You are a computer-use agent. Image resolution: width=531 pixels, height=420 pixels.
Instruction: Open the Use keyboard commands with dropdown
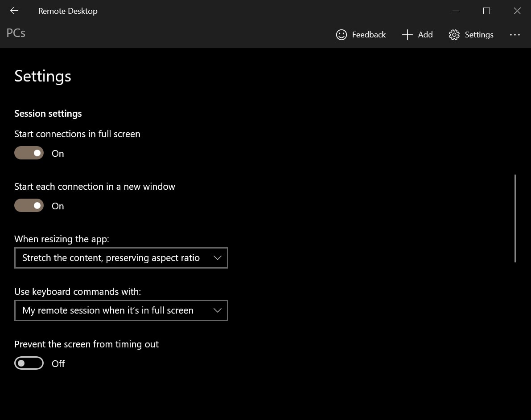pyautogui.click(x=121, y=310)
